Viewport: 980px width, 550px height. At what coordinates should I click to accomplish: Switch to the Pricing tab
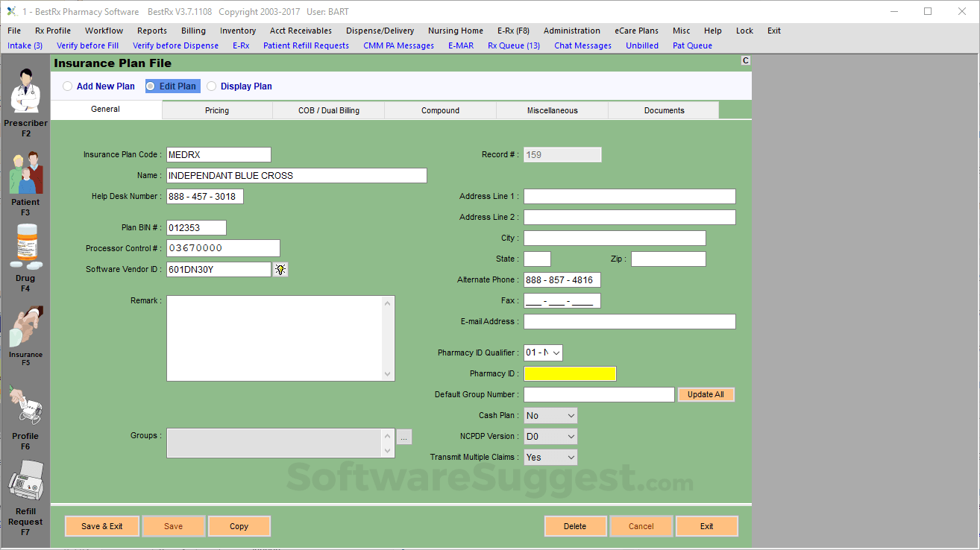click(x=217, y=110)
